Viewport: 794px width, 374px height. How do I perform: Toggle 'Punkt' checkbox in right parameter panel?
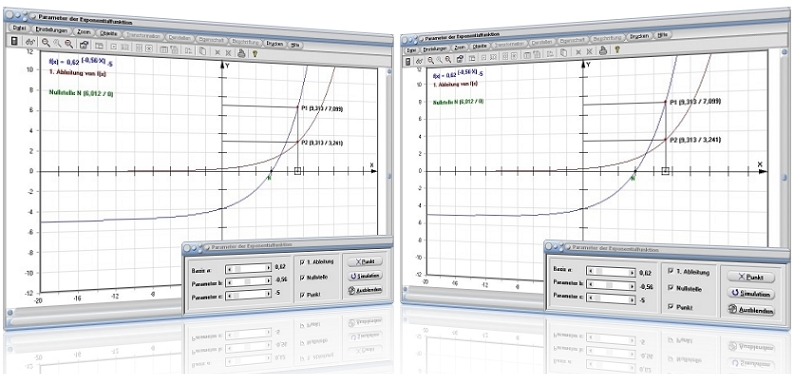(x=670, y=306)
